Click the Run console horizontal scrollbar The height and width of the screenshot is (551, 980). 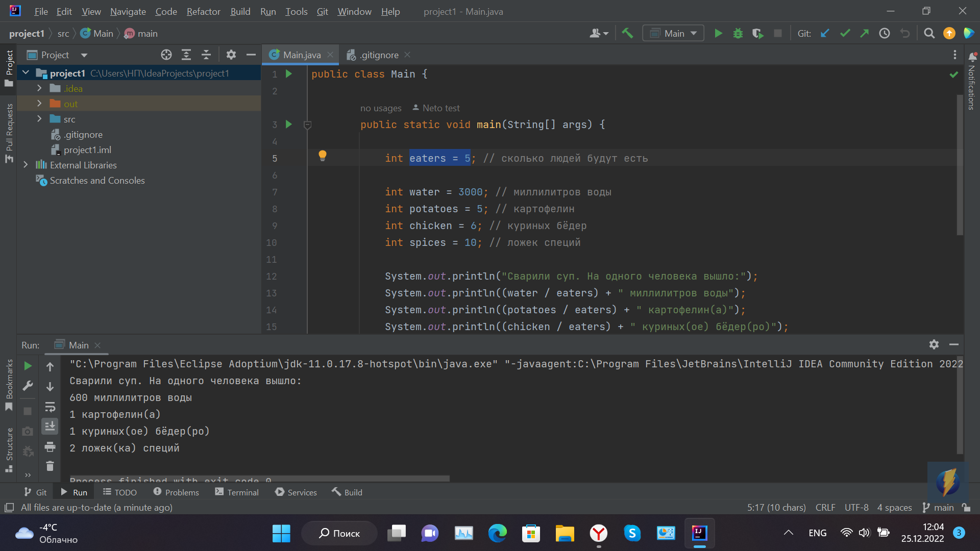click(x=259, y=479)
